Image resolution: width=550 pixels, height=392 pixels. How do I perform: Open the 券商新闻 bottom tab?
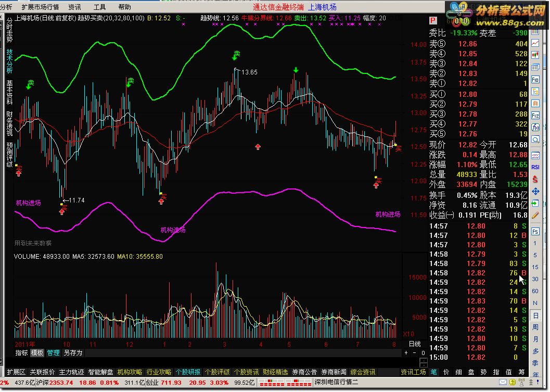pos(334,372)
